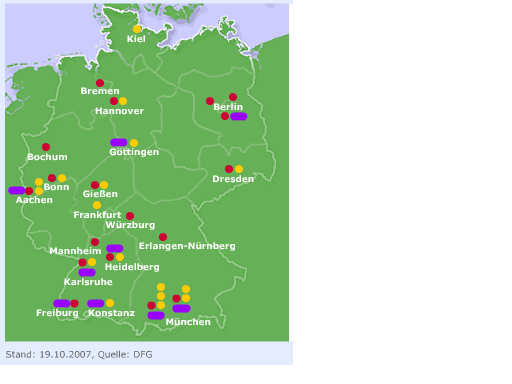Screen dimensions: 512x384
Task: Click the red dot above Bochum
Action: click(46, 147)
